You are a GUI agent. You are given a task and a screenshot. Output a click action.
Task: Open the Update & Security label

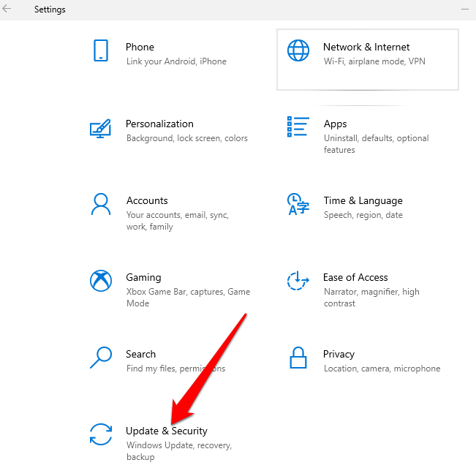click(167, 431)
